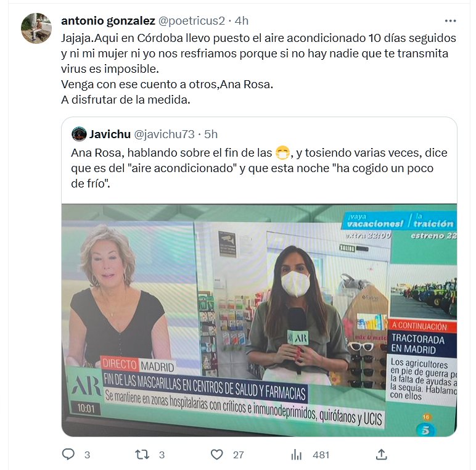Click the 4h tweet timestamp
The width and height of the screenshot is (476, 470).
click(x=242, y=20)
